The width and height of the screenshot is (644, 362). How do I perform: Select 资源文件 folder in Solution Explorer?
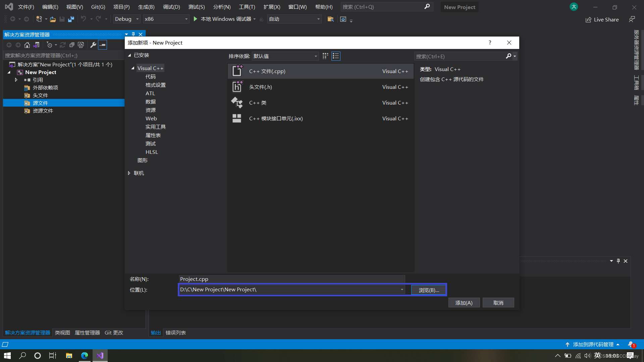coord(43,111)
